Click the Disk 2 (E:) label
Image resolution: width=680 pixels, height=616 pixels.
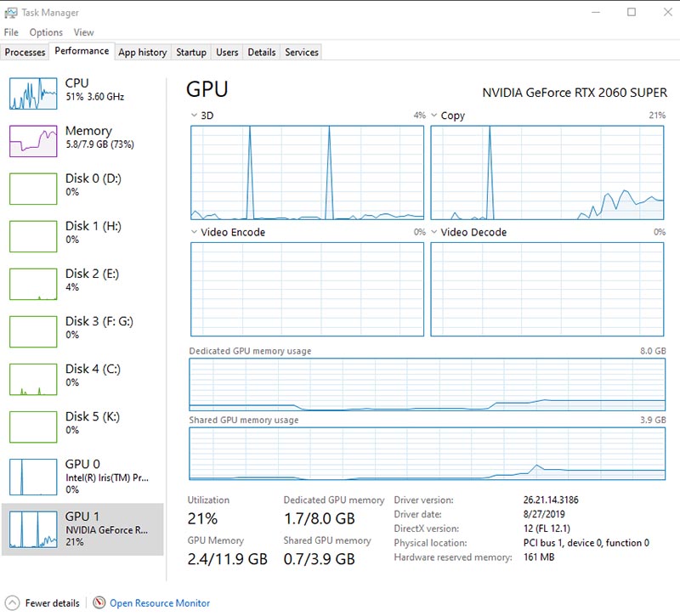[x=92, y=274]
